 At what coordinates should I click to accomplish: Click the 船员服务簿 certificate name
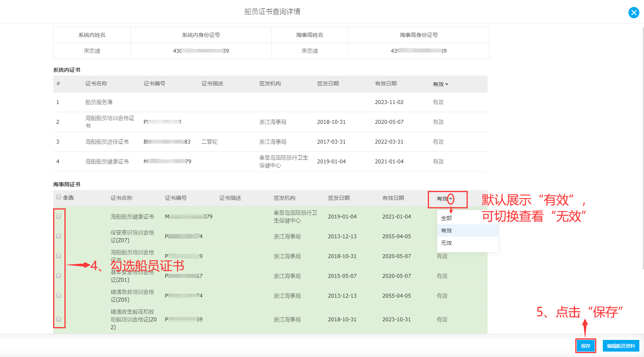[x=99, y=102]
